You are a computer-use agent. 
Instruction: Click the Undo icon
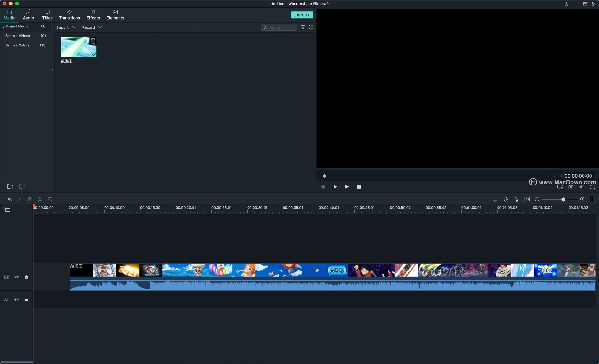pos(9,199)
